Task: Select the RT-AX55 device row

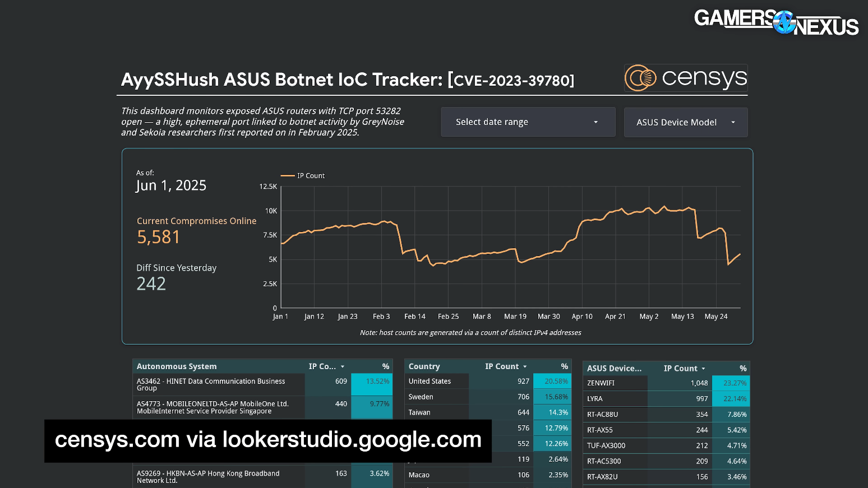Action: (x=666, y=430)
